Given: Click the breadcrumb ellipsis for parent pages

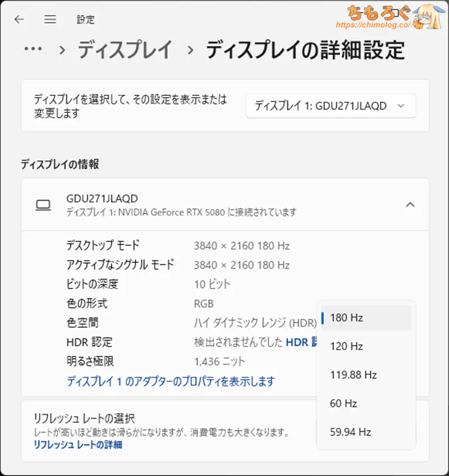Looking at the screenshot, I should (x=33, y=50).
